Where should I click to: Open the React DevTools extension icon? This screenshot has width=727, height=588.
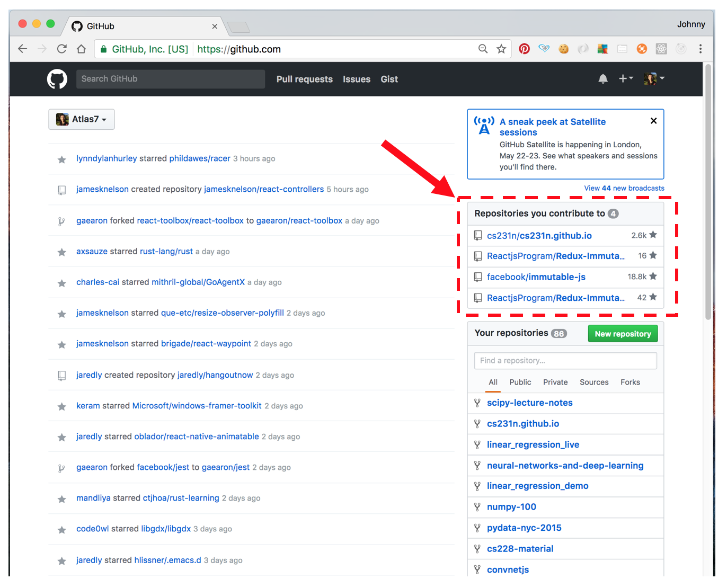[661, 49]
